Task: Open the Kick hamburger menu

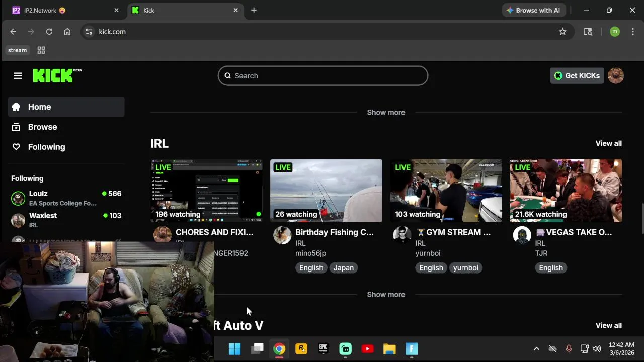Action: tap(18, 76)
